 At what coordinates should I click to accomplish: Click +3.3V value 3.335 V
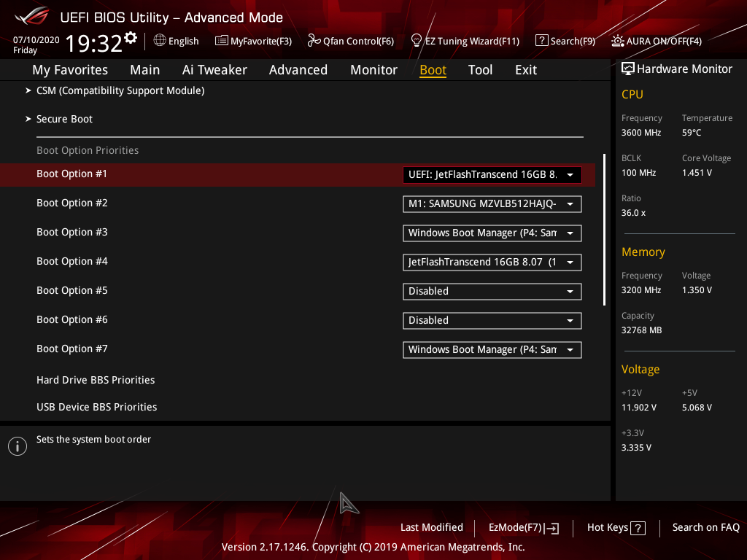[x=636, y=448]
